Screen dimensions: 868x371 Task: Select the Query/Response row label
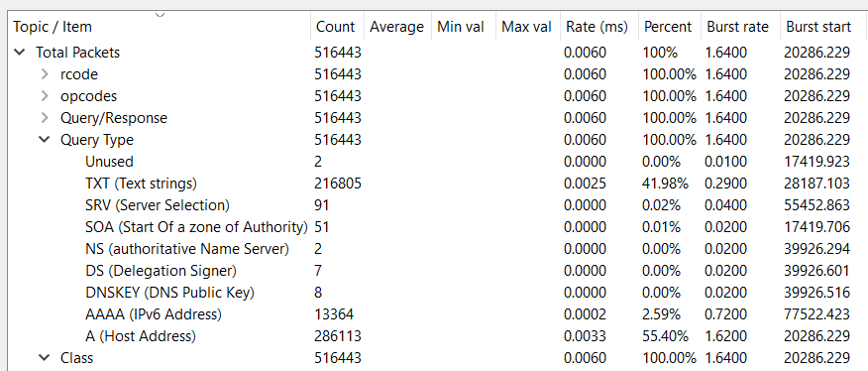click(114, 118)
